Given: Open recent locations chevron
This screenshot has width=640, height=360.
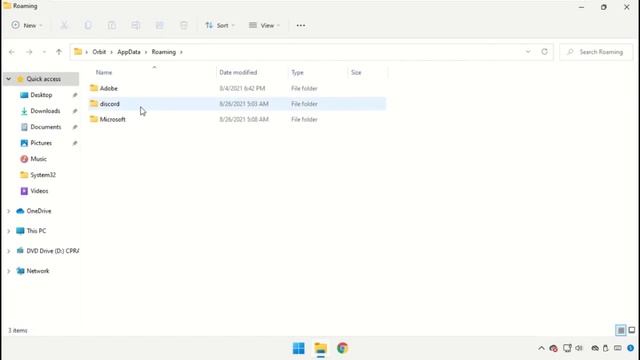Looking at the screenshot, I should coord(44,52).
